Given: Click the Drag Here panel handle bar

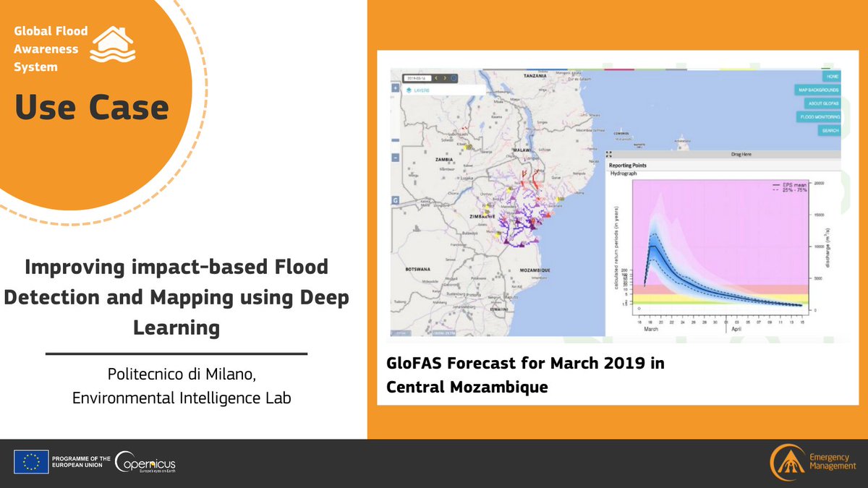Looking at the screenshot, I should [x=723, y=154].
